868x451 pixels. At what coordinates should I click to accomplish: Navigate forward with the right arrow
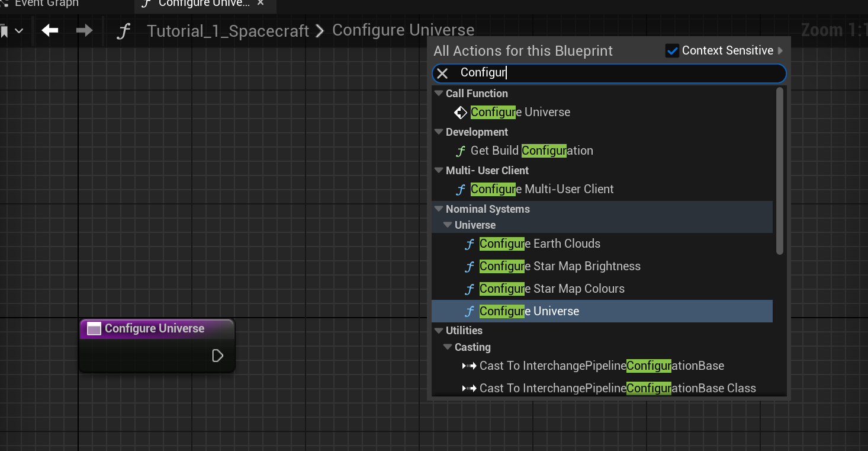coord(85,30)
